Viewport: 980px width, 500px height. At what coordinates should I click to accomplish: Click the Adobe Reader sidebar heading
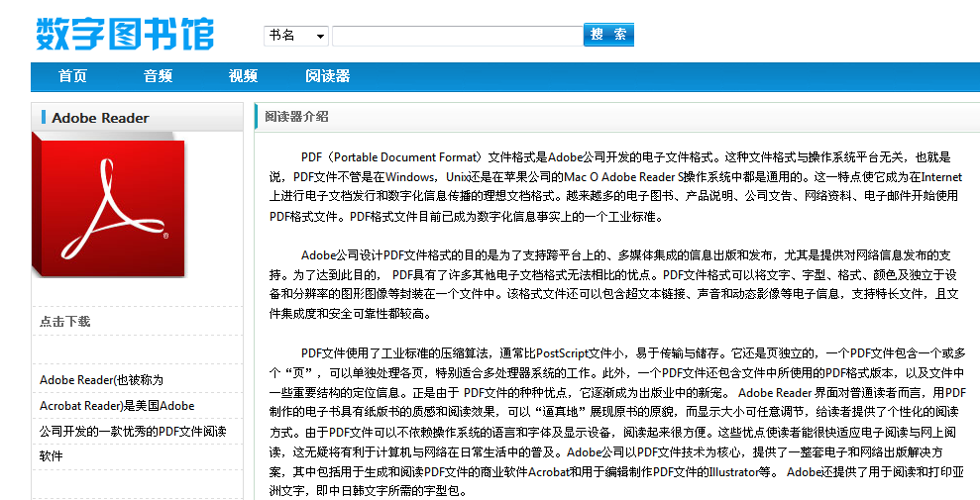[100, 118]
